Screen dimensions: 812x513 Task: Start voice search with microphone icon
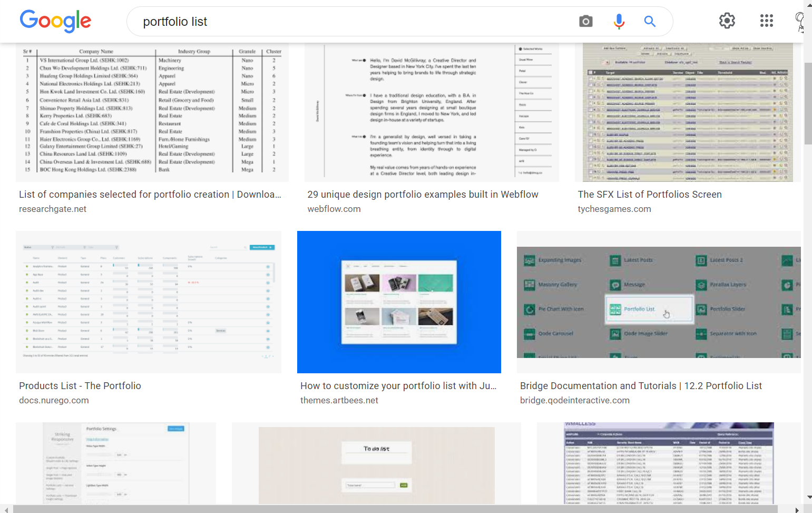(x=619, y=22)
